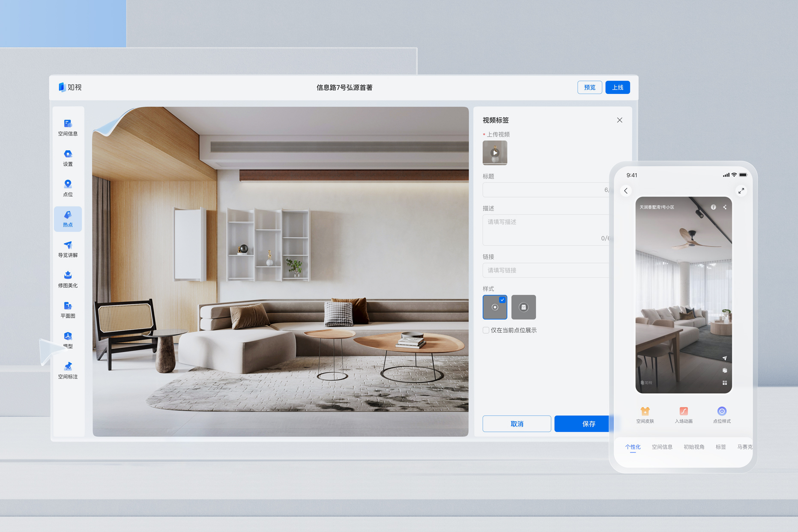Screen dimensions: 798x532
Task: Click the 取消 button
Action: point(517,424)
